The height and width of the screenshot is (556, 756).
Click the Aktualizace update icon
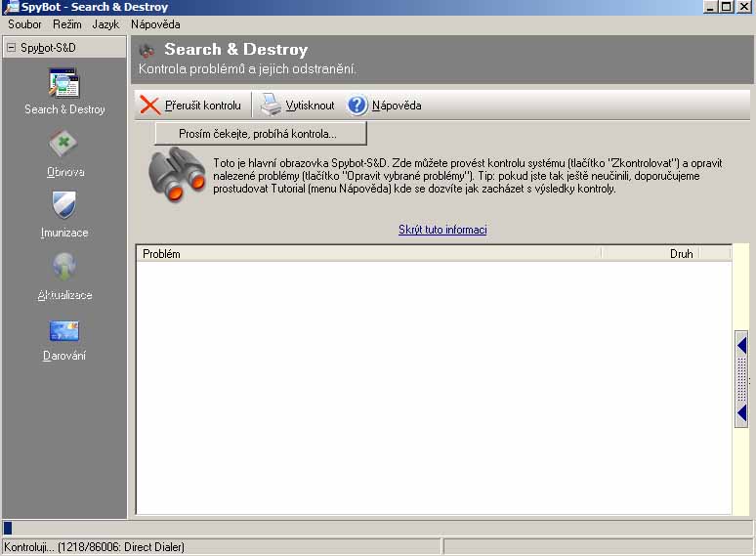pos(64,267)
